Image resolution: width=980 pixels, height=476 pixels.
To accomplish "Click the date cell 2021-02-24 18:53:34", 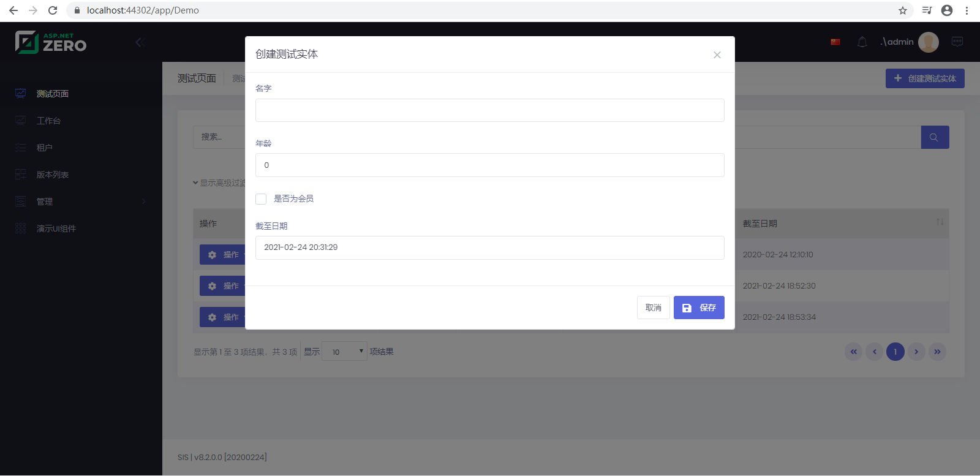I will [779, 317].
